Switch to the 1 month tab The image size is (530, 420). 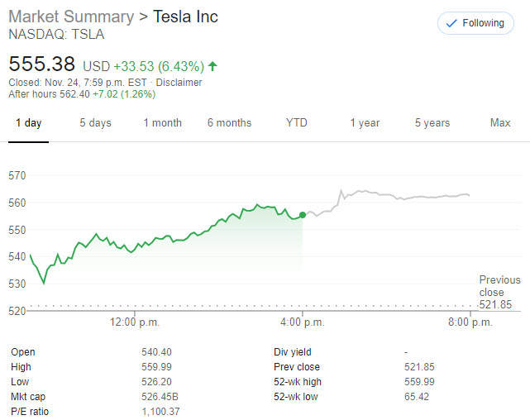[x=162, y=122]
